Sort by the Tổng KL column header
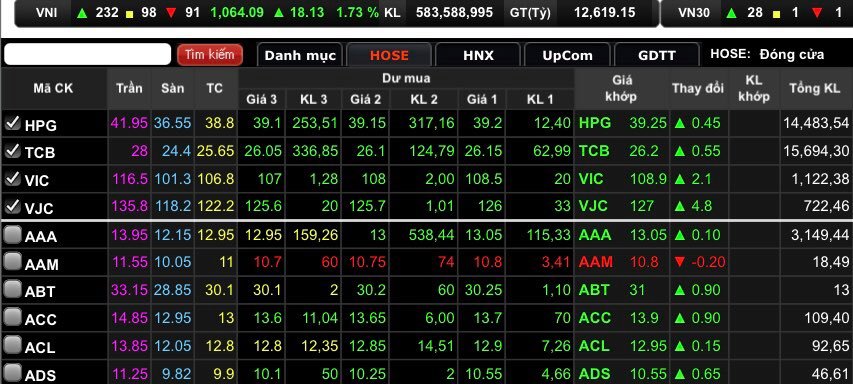 (814, 88)
